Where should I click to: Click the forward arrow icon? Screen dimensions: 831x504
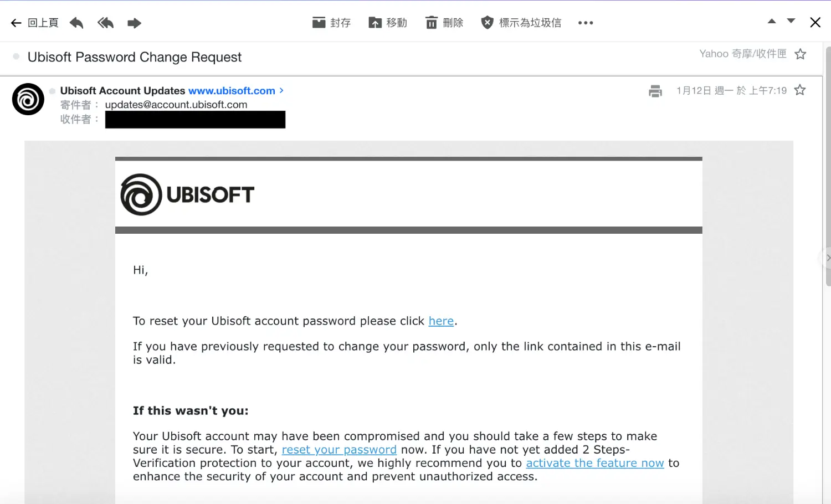134,23
